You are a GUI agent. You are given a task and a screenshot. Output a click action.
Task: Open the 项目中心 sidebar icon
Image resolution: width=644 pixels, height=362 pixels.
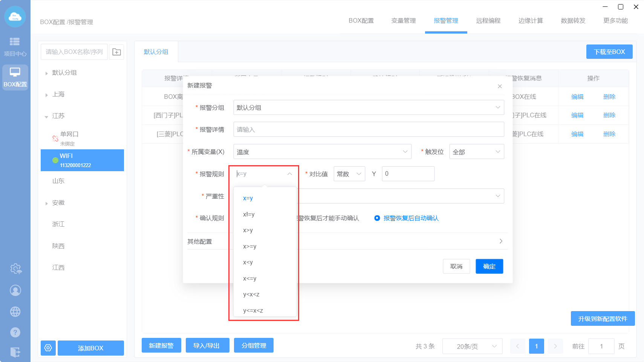pos(15,46)
